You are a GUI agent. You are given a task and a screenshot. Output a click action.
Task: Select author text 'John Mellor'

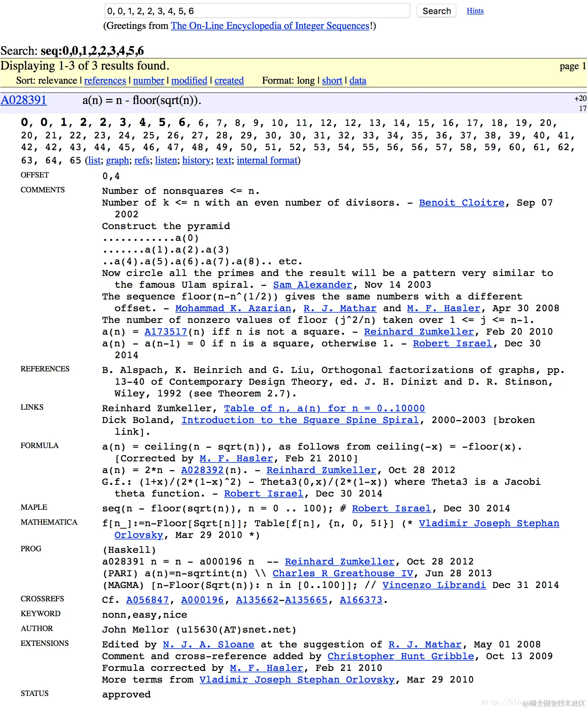[135, 630]
